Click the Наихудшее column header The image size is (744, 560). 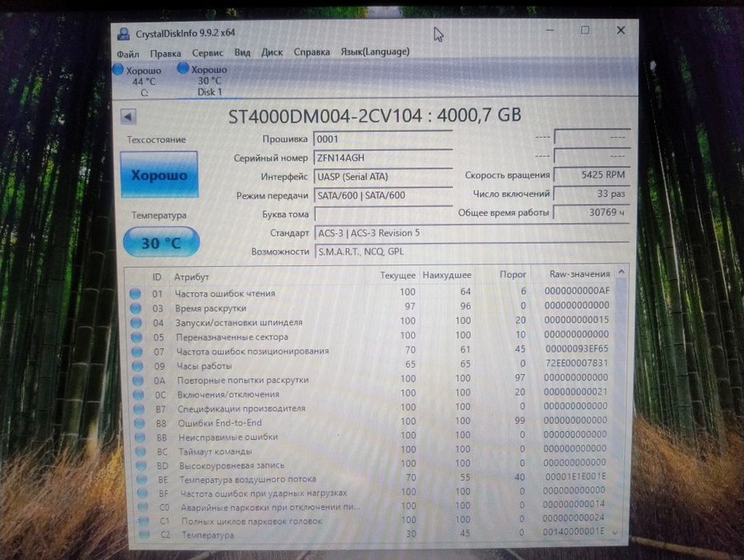tap(447, 275)
